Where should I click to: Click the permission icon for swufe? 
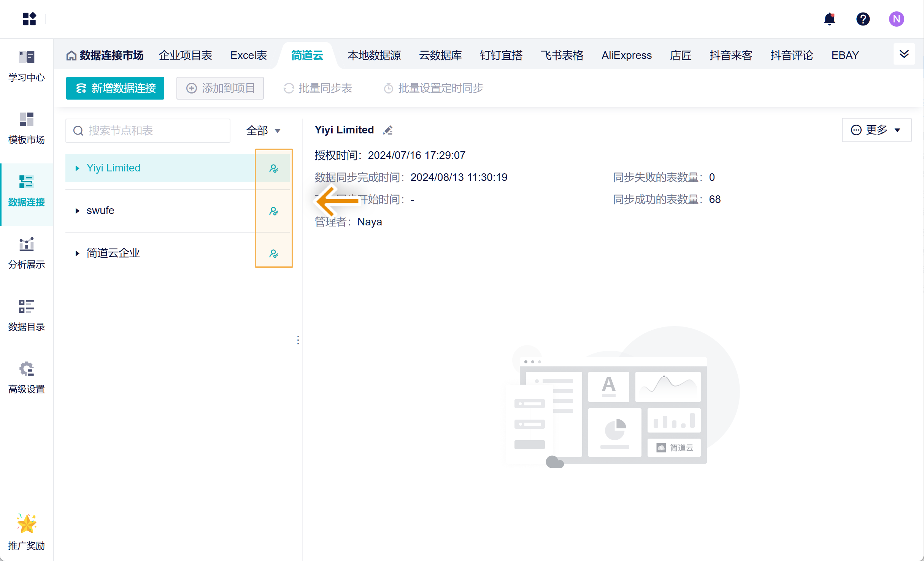click(x=273, y=211)
